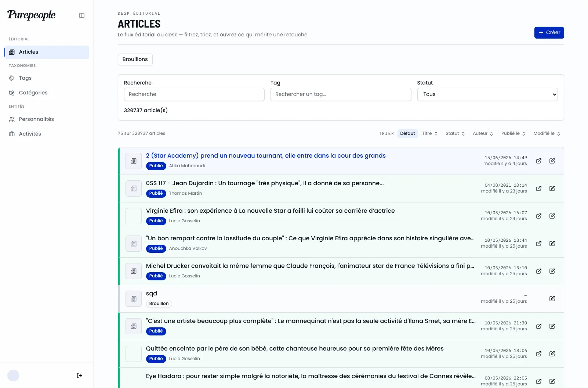Image resolution: width=588 pixels, height=388 pixels.
Task: Click date "04/08/2021 10:14"
Action: [x=506, y=186]
